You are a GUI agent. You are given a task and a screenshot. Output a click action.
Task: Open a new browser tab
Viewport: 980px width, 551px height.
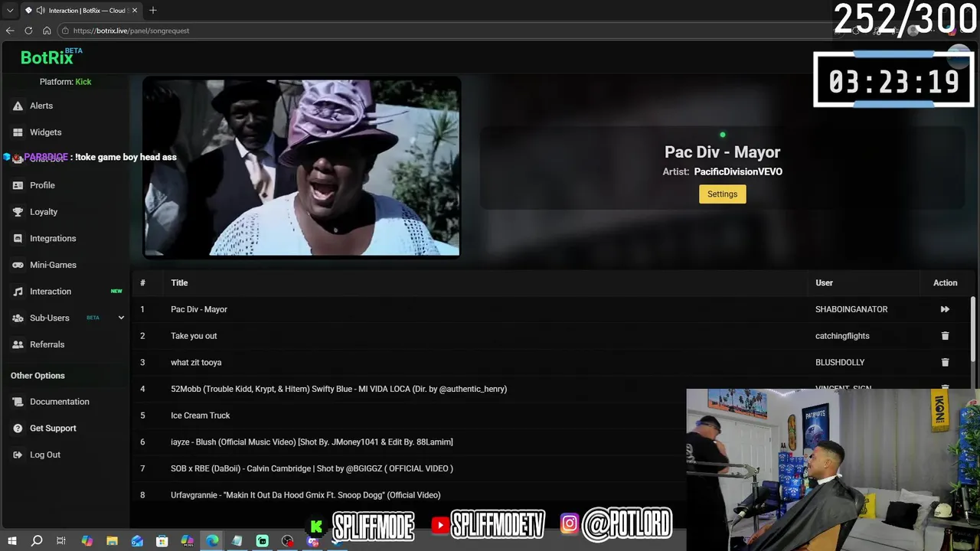coord(153,10)
